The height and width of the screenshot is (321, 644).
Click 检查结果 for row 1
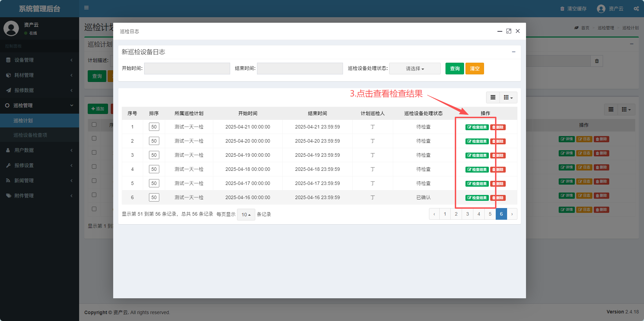point(477,127)
